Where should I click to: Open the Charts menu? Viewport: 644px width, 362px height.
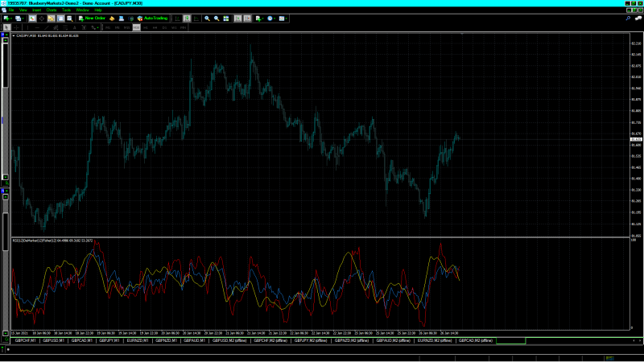(x=52, y=10)
